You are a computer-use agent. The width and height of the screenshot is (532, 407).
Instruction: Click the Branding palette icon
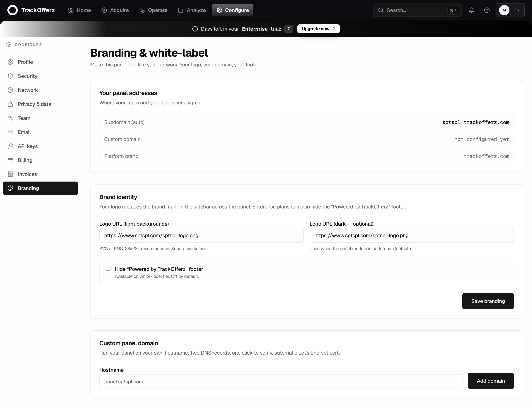(x=10, y=188)
